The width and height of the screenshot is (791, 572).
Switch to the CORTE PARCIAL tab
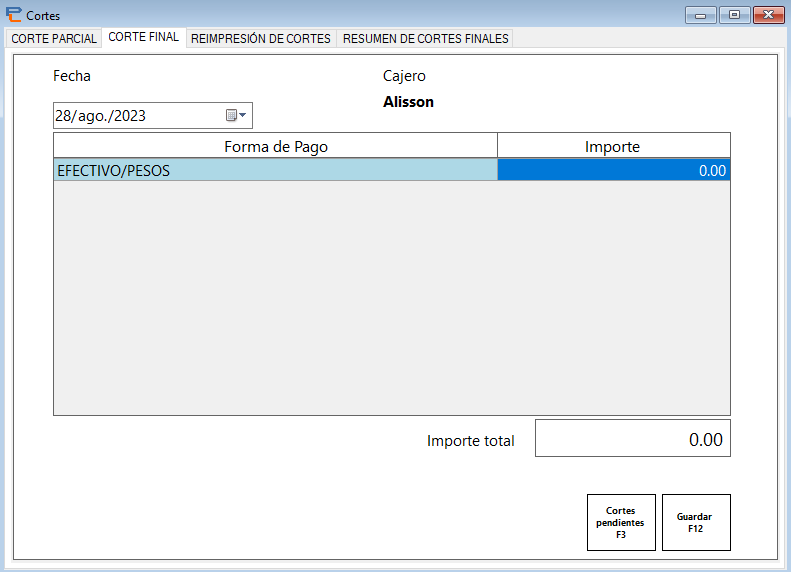(53, 38)
